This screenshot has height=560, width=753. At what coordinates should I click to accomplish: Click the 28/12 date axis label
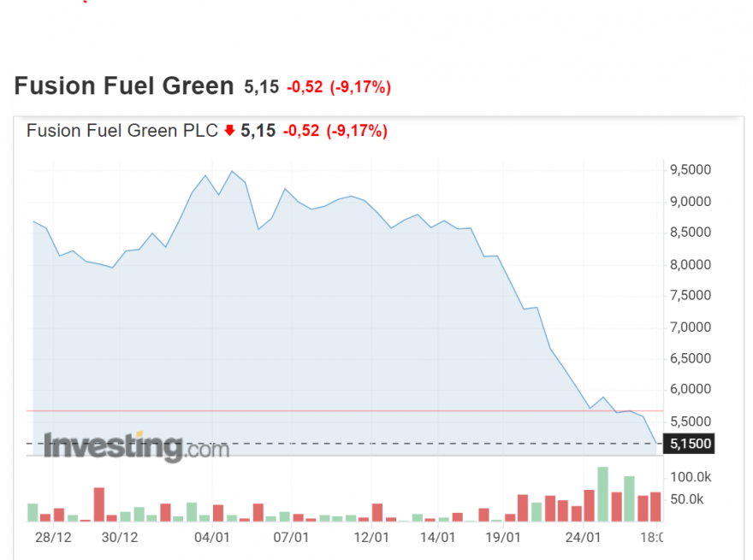tap(53, 537)
